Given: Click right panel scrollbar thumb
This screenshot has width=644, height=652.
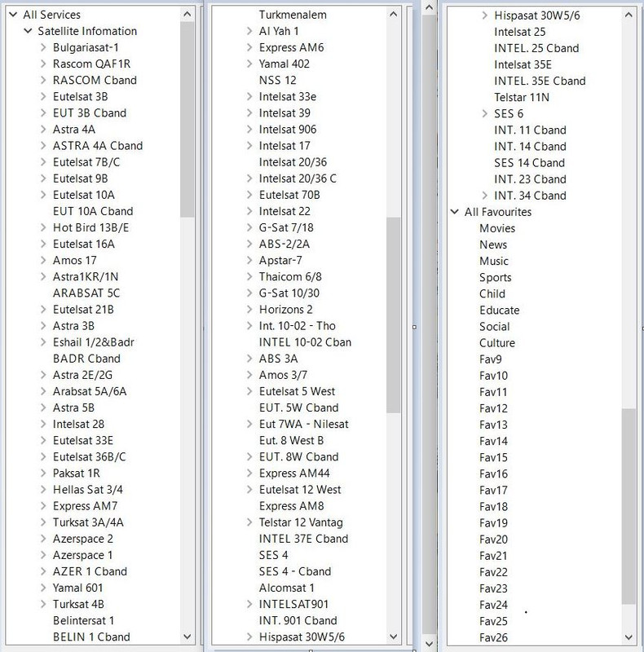Looking at the screenshot, I should pos(629,506).
